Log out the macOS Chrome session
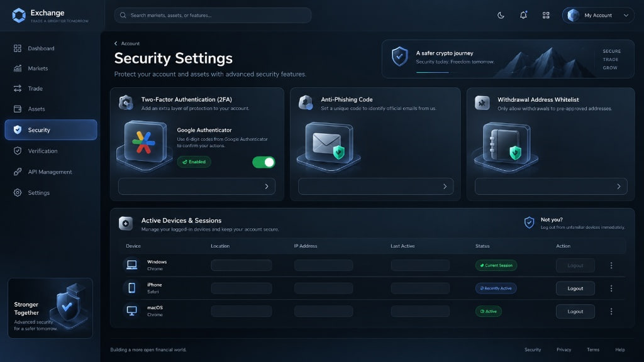The image size is (644, 362). tap(575, 312)
